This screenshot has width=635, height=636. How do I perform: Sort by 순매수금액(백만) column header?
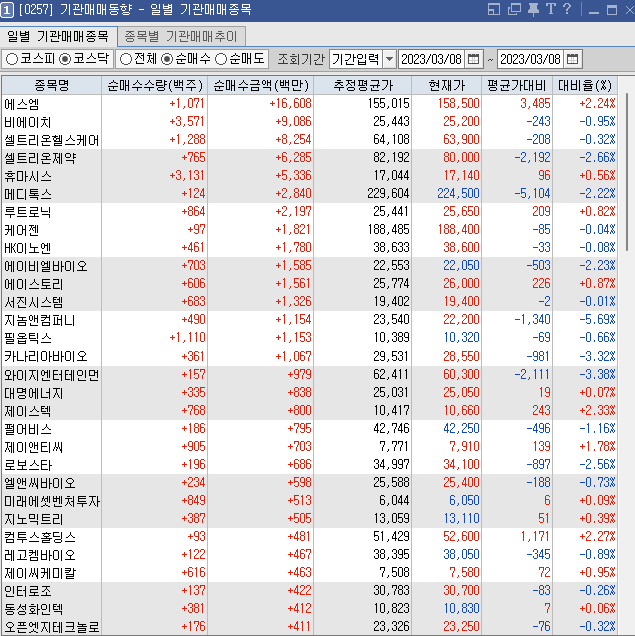[261, 85]
